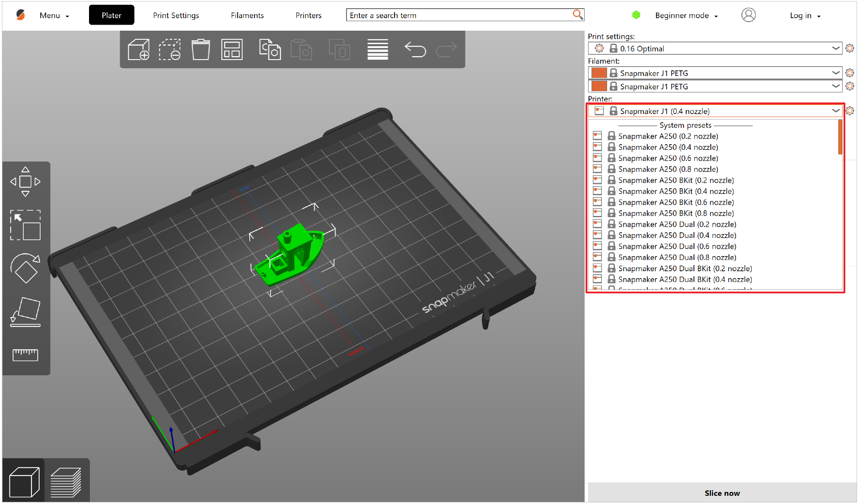
Task: Click the printer list scrollbar thumb
Action: [840, 137]
